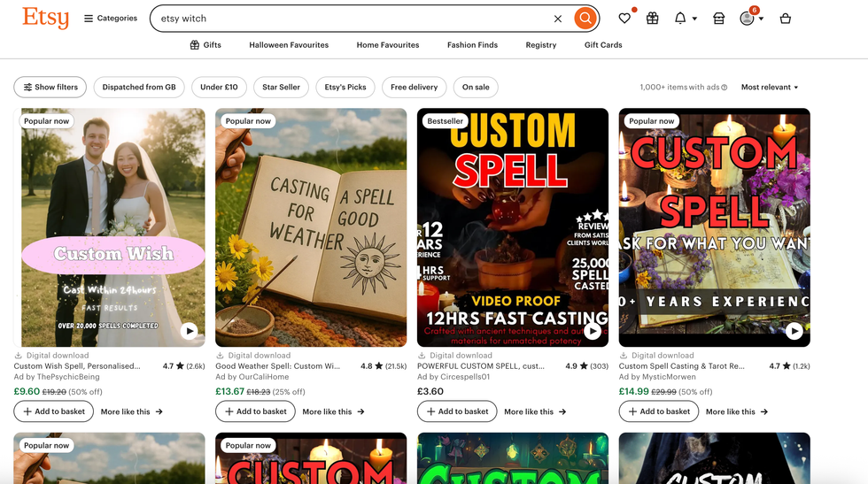Open the notifications bell dropdown
Screen dimensions: 868x484
tap(685, 19)
